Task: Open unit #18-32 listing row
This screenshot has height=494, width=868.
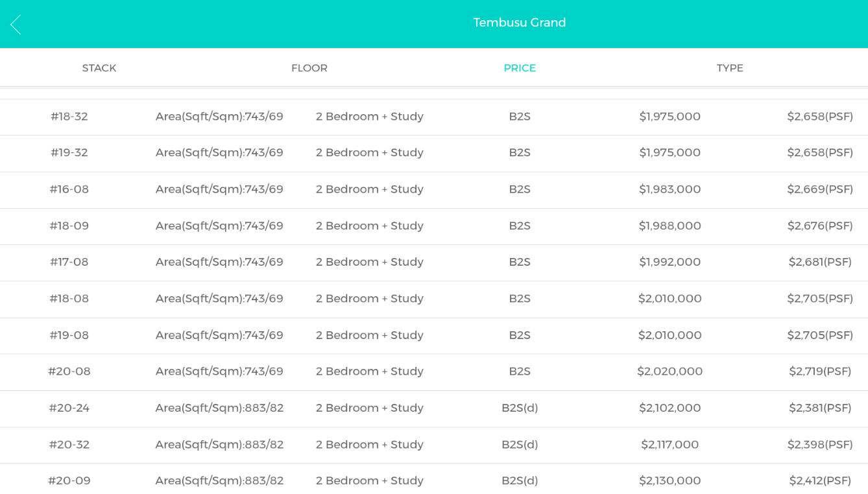Action: [69, 117]
